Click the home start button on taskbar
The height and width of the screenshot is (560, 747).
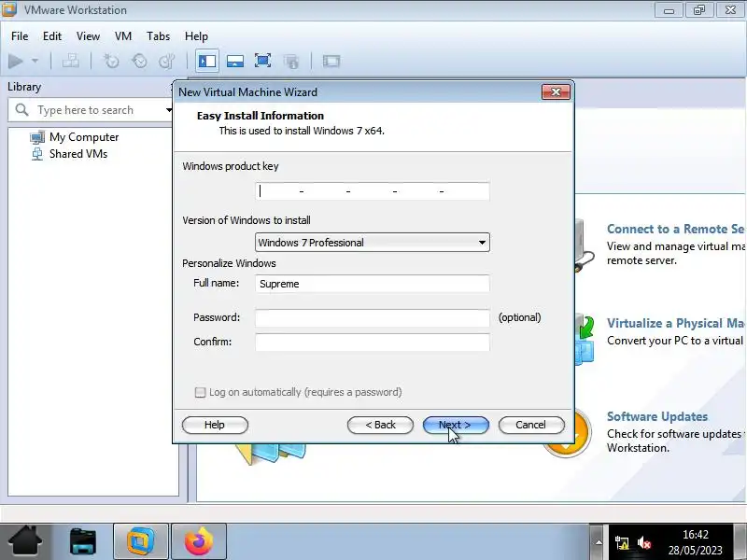pos(26,541)
